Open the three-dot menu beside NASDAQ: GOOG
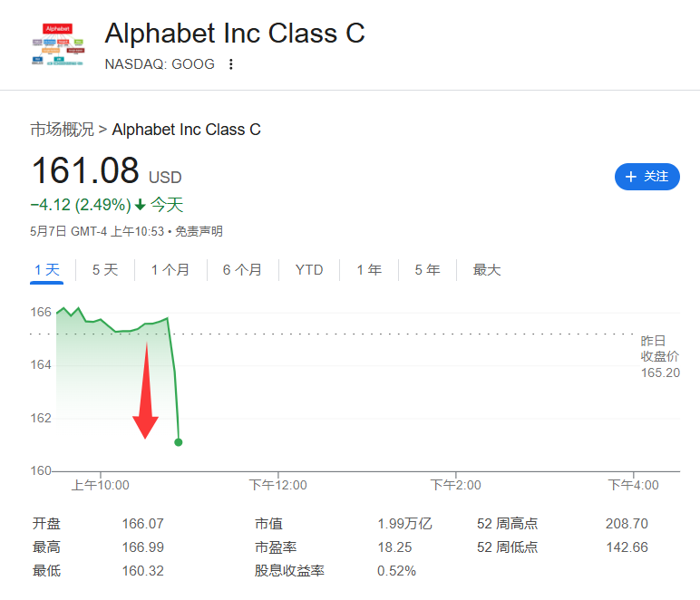This screenshot has height=600, width=700. pos(231,64)
